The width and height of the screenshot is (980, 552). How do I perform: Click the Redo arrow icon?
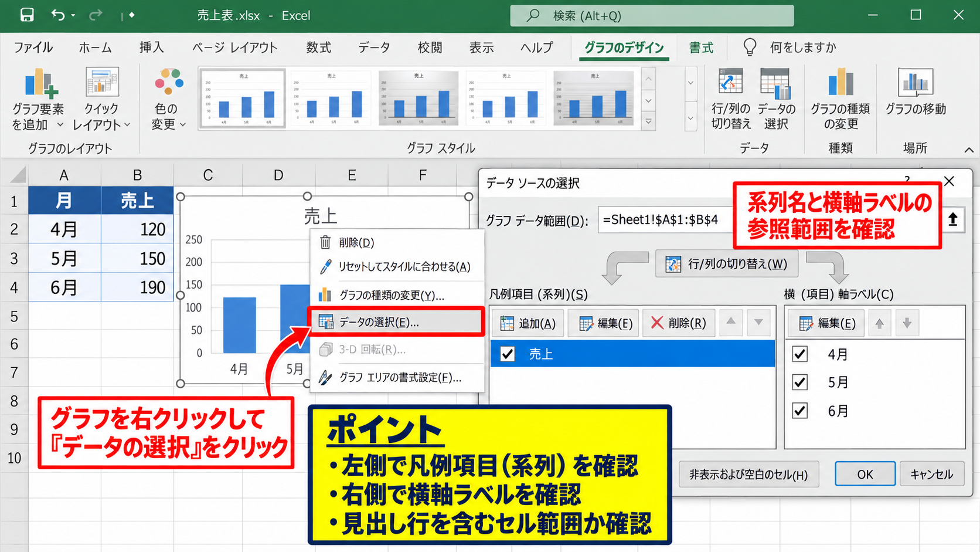coord(96,15)
